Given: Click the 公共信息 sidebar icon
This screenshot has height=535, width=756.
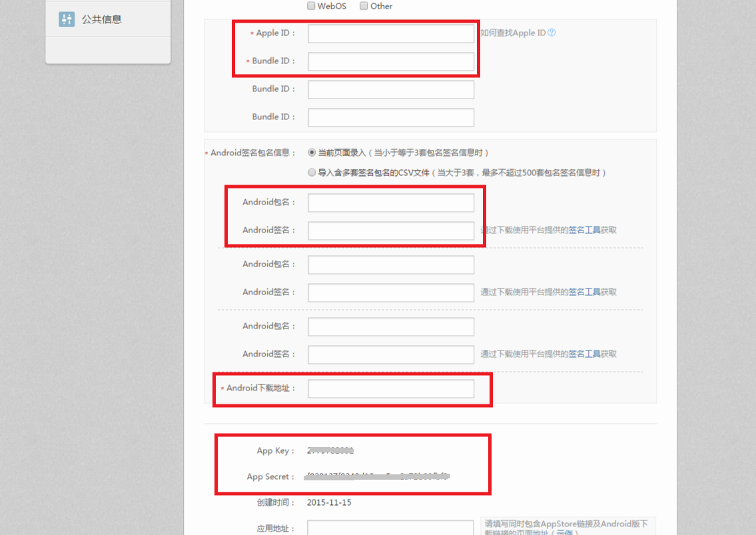Looking at the screenshot, I should point(67,19).
